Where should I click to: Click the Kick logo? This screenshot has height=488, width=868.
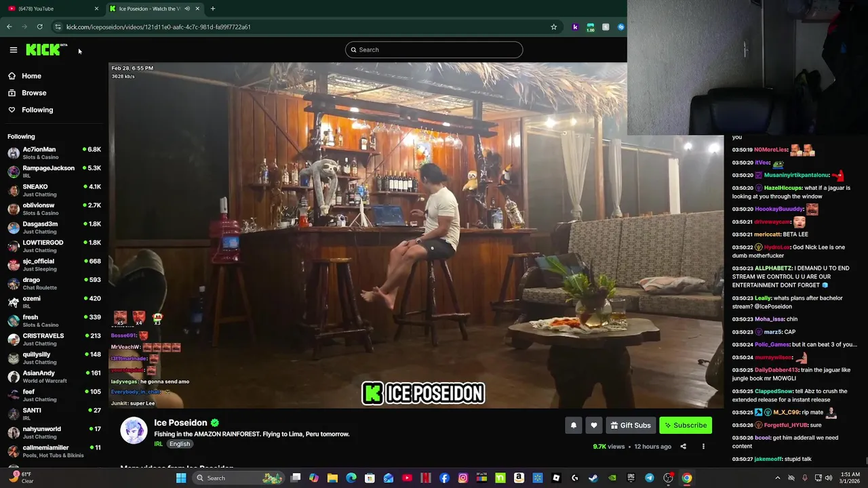[45, 49]
